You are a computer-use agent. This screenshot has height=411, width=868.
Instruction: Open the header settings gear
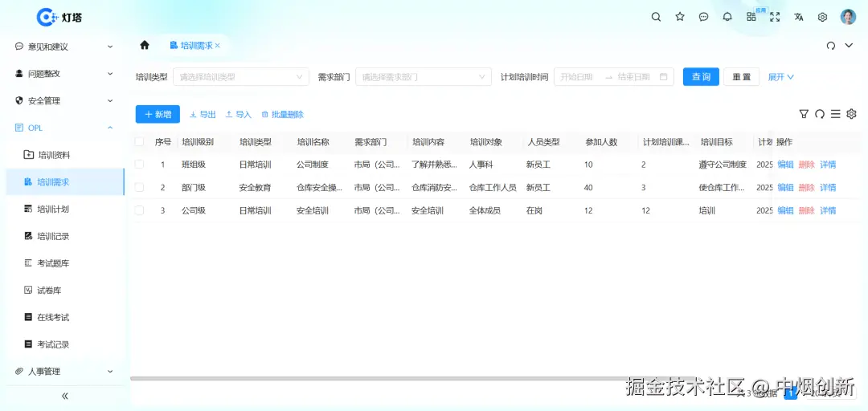[823, 17]
